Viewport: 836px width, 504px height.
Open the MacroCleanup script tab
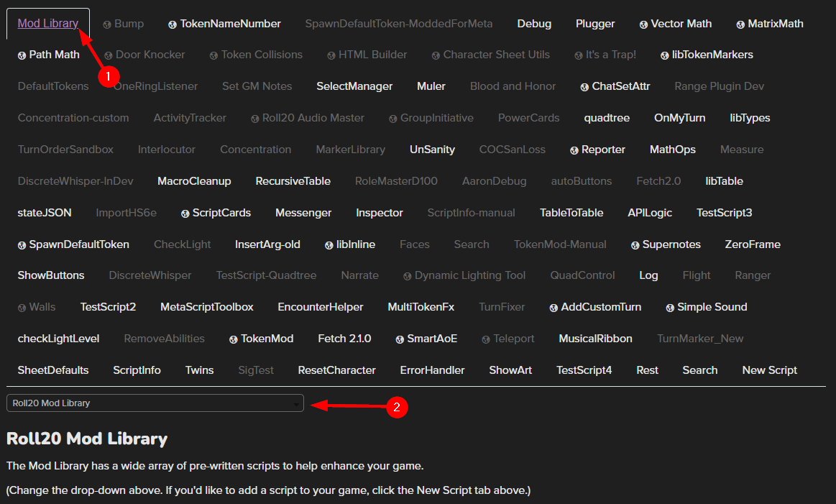tap(194, 180)
